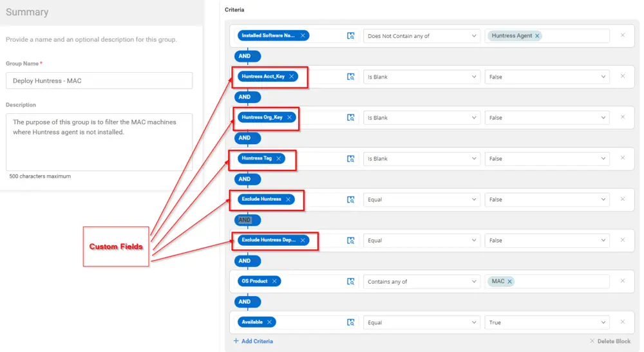644x352 pixels.
Task: Open the True value dropdown for Available
Action: [x=547, y=323]
